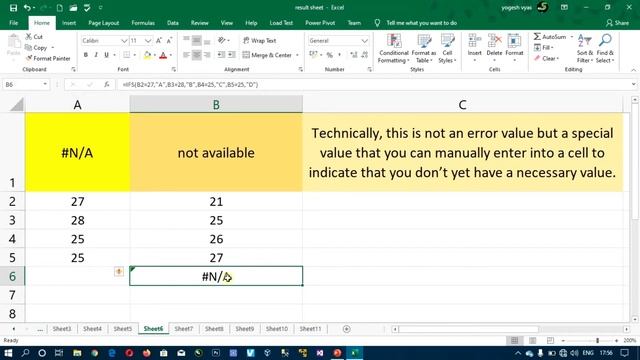Increase decimal places
Viewport: 640px width, 360px height.
coord(353,55)
